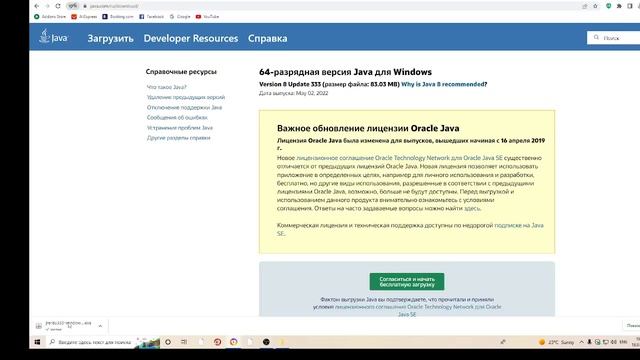
Task: Open the Oracle Technology Network license agreement link in yellow box
Action: tap(399, 158)
